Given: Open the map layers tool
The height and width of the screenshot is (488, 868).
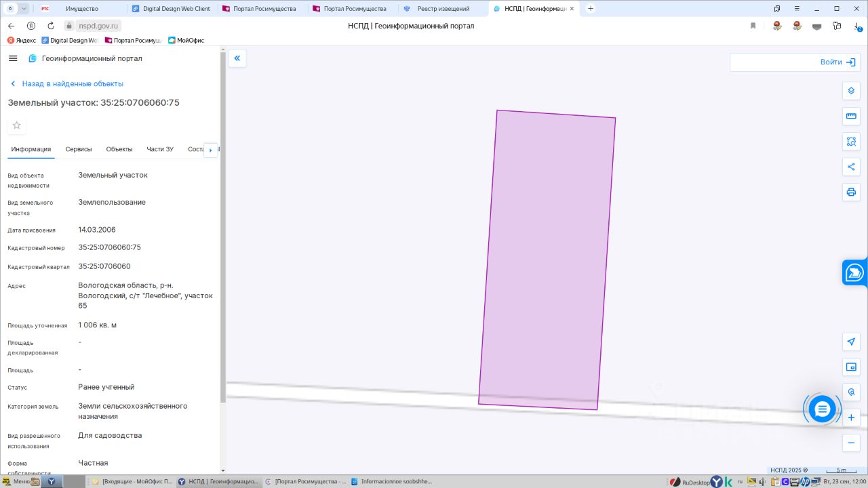Looking at the screenshot, I should pyautogui.click(x=851, y=91).
